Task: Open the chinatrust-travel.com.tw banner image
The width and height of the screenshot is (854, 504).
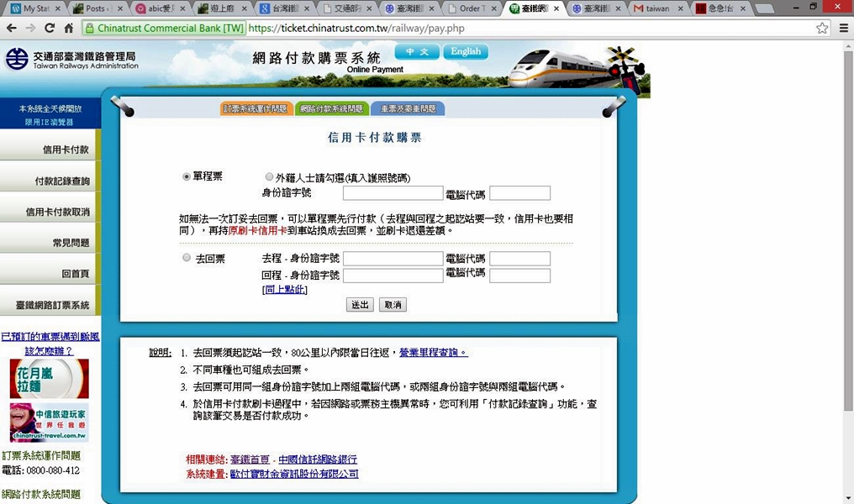Action: pos(49,422)
